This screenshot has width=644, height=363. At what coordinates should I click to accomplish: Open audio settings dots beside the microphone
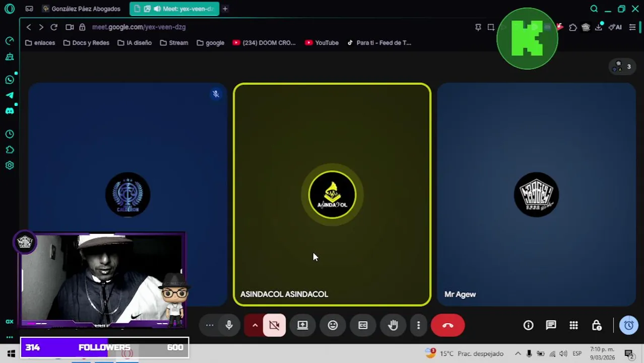point(210,325)
